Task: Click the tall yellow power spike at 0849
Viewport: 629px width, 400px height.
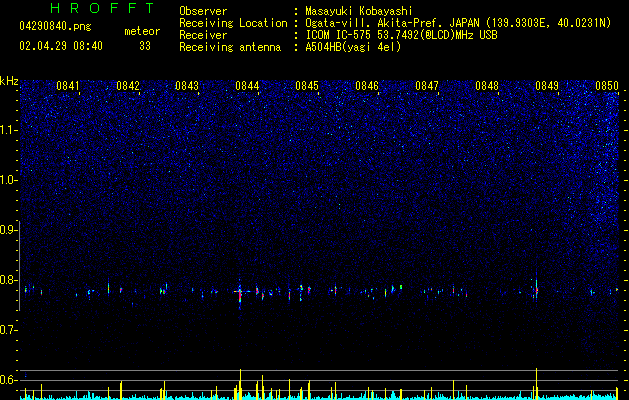Action: coord(536,383)
